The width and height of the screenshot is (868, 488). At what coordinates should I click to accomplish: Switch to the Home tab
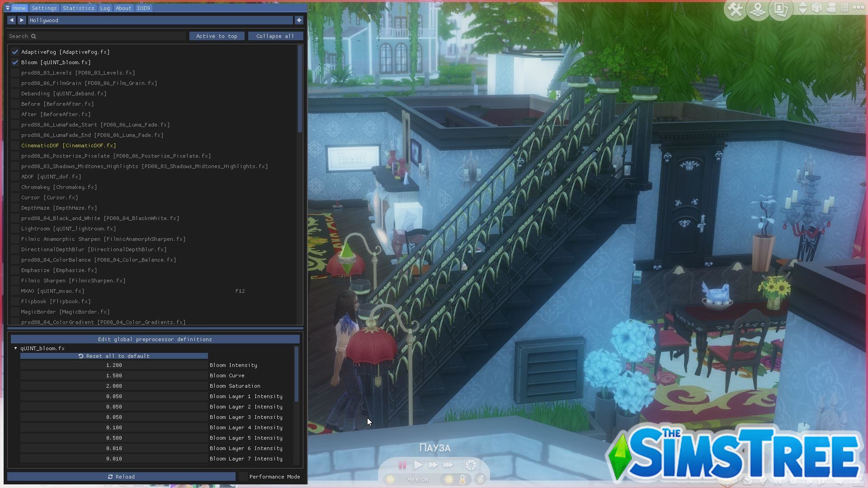[19, 8]
